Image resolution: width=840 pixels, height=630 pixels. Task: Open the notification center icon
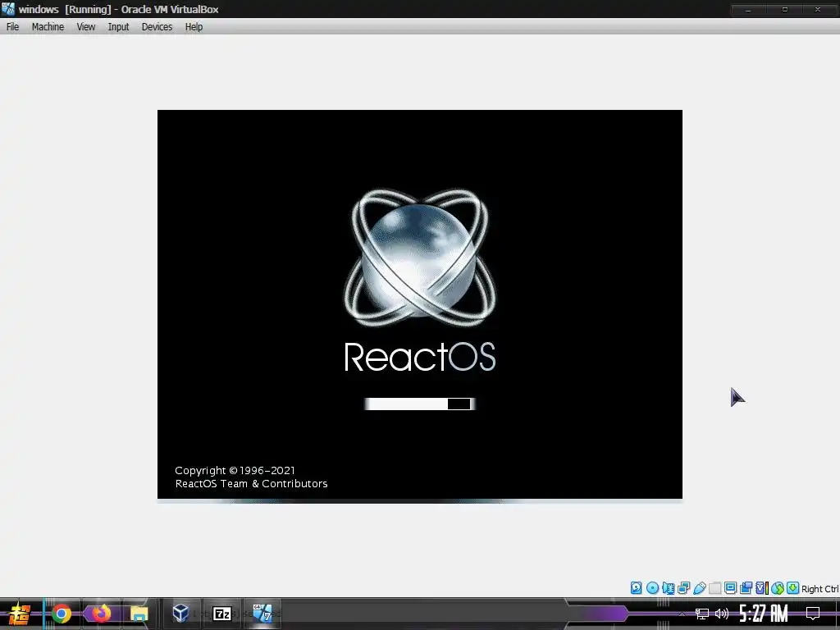[x=813, y=614]
